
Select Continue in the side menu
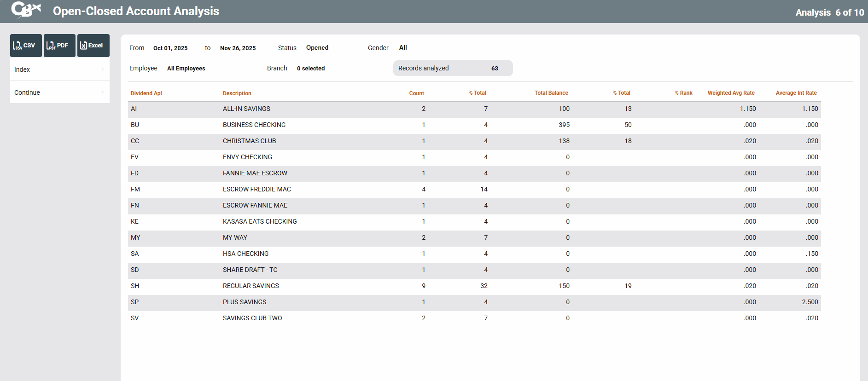(27, 92)
